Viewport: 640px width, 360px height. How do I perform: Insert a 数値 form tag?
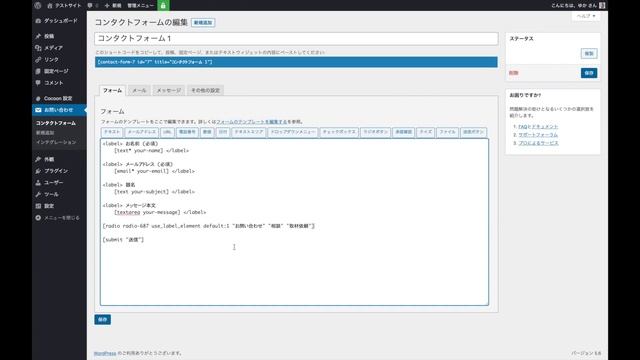coord(207,132)
